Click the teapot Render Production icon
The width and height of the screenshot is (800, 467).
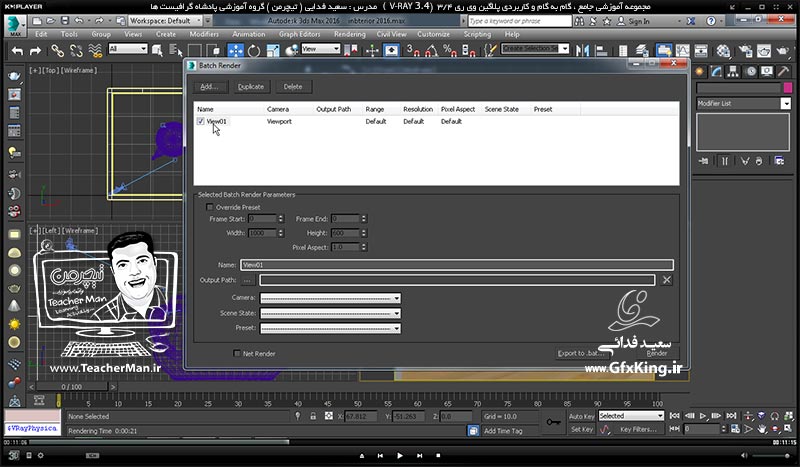782,51
